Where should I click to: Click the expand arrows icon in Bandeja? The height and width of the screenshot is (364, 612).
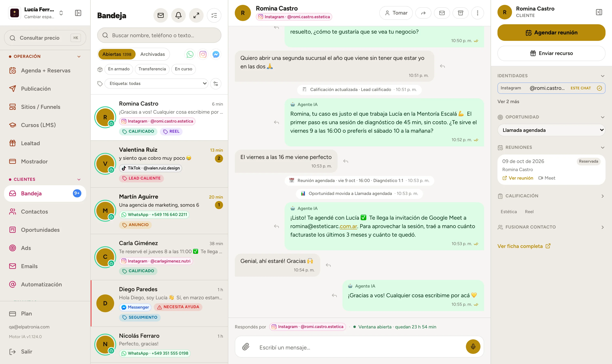point(196,15)
